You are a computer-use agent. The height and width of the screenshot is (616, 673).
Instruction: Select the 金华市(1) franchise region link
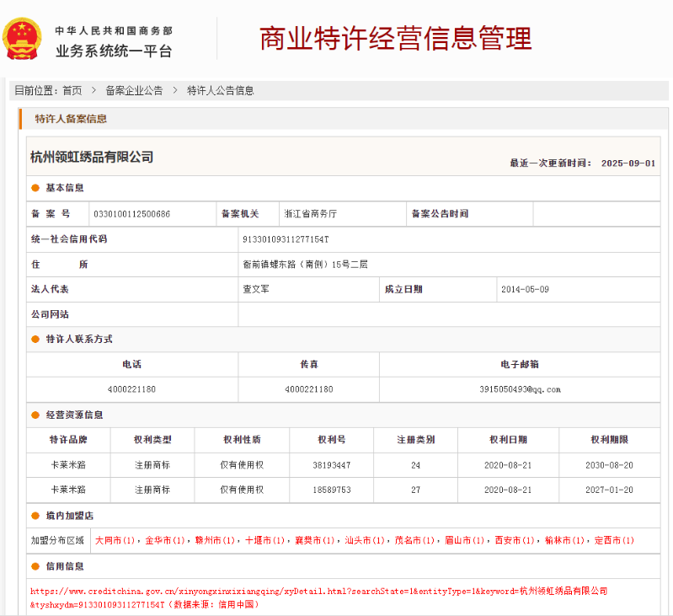165,540
